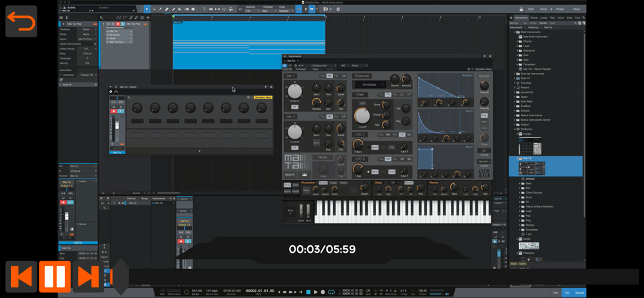Skip to the next video
The width and height of the screenshot is (644, 298).
88,276
